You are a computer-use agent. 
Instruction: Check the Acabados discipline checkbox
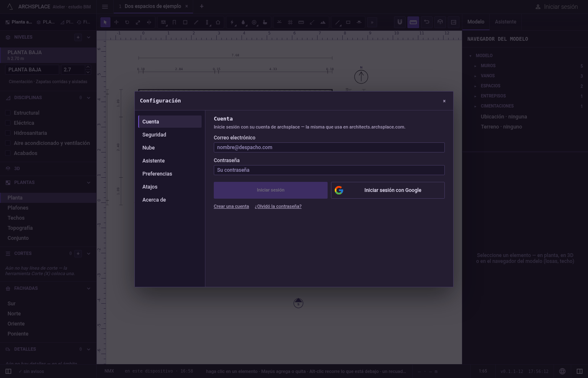[8, 153]
